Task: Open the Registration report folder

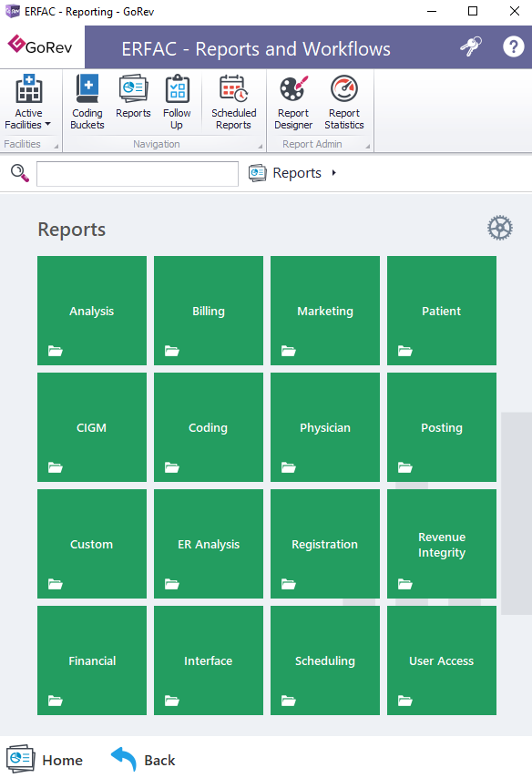Action: [x=325, y=544]
